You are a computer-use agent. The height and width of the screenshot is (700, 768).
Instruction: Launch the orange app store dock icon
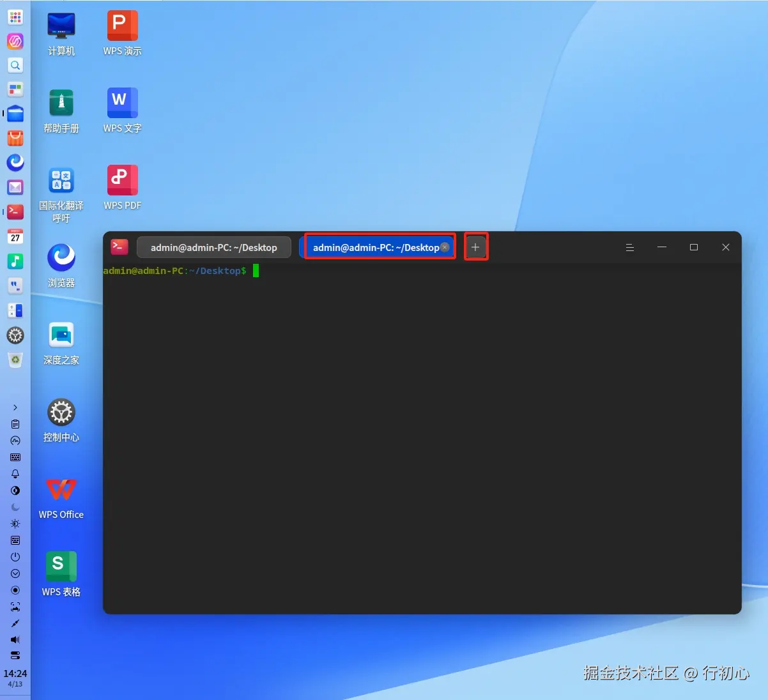(x=15, y=138)
